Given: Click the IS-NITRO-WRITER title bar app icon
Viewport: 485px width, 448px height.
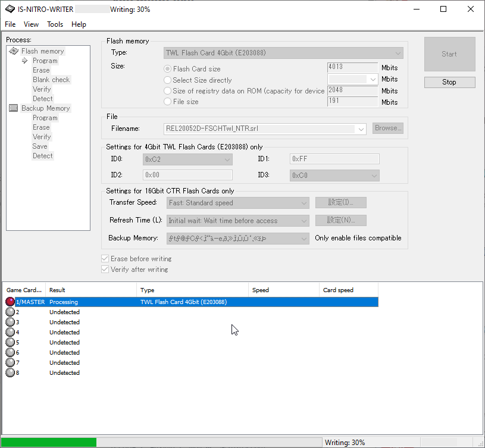Looking at the screenshot, I should point(10,9).
